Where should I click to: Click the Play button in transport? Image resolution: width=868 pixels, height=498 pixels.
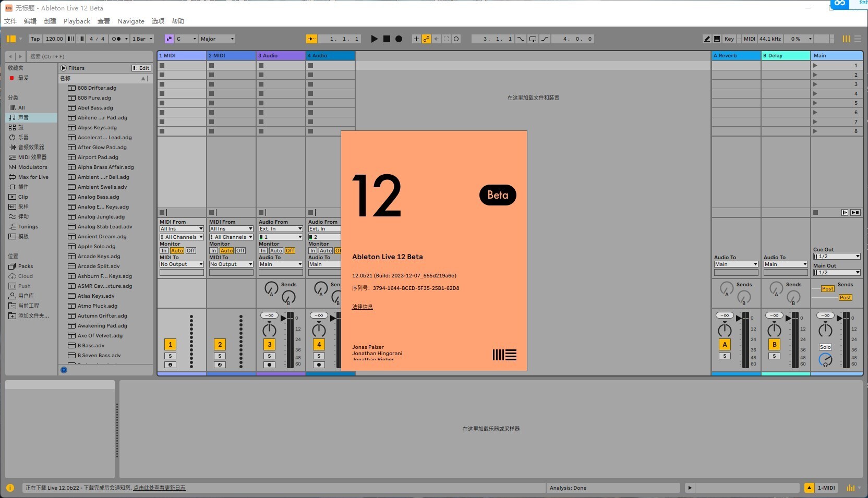coord(374,39)
